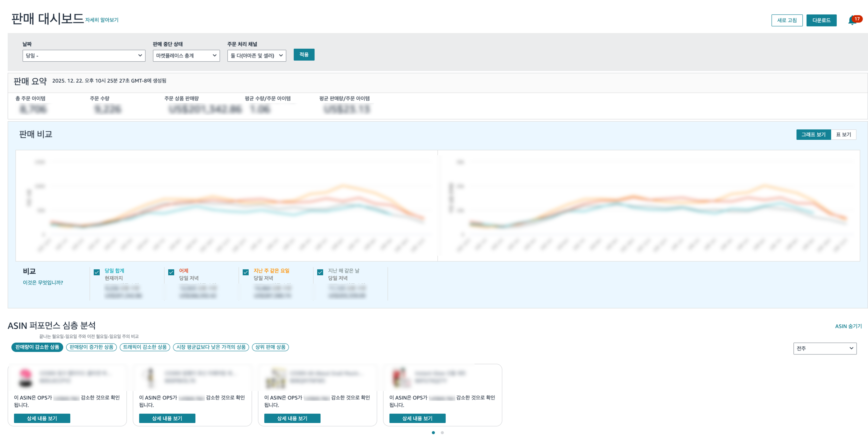Click first product thumbnail in ASIN cards
Image resolution: width=868 pixels, height=438 pixels.
[25, 378]
